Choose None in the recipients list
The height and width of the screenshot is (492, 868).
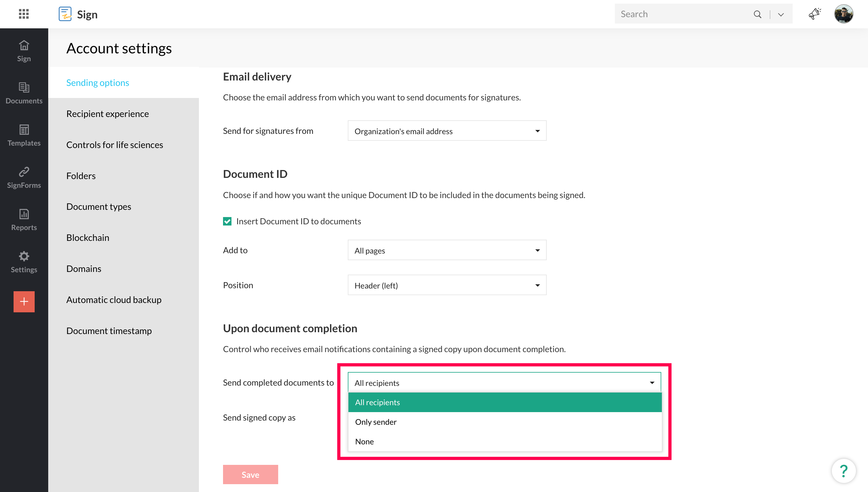pos(364,441)
